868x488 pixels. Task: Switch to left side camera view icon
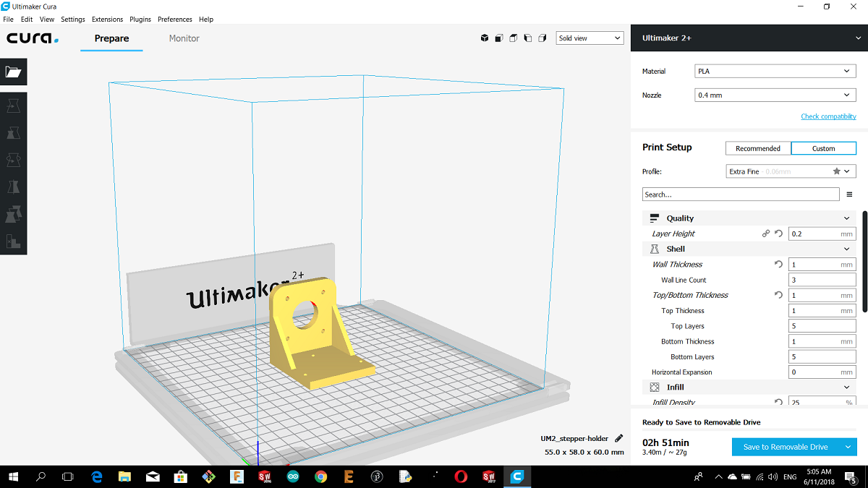click(x=528, y=38)
